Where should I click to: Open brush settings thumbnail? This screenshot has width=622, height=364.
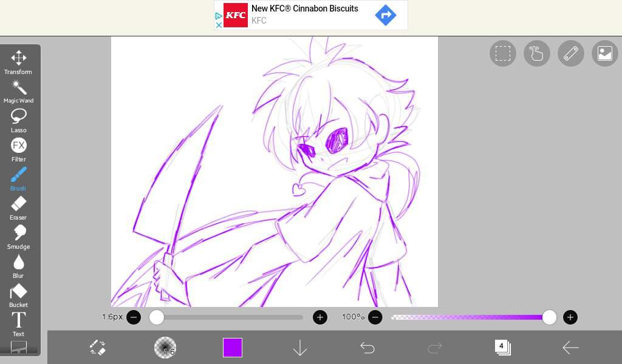(165, 348)
